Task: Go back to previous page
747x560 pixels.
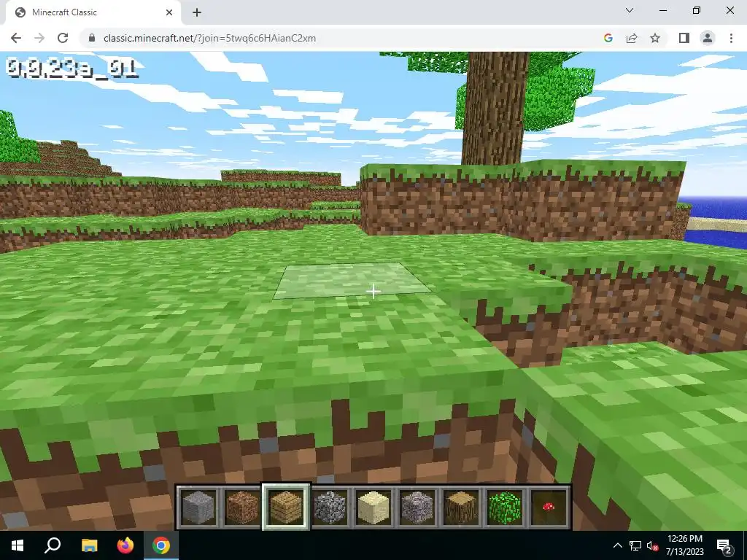Action: (16, 38)
